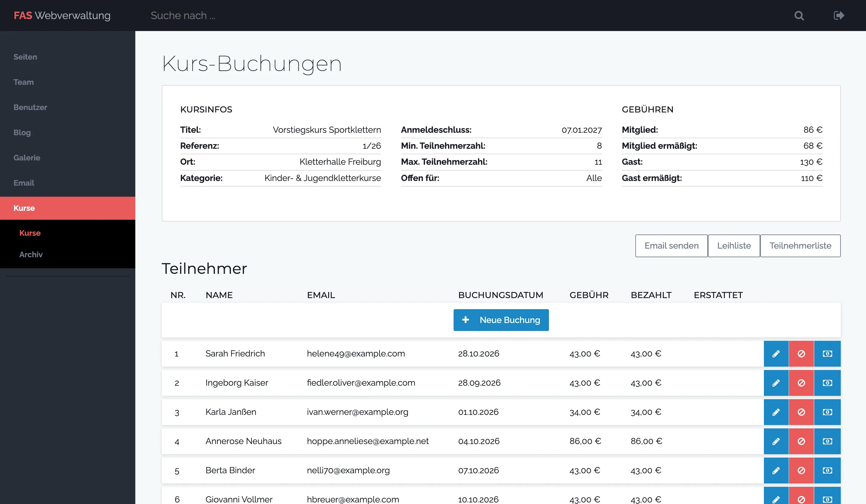This screenshot has height=504, width=866.
Task: Go to Benutzer section
Action: [x=68, y=107]
